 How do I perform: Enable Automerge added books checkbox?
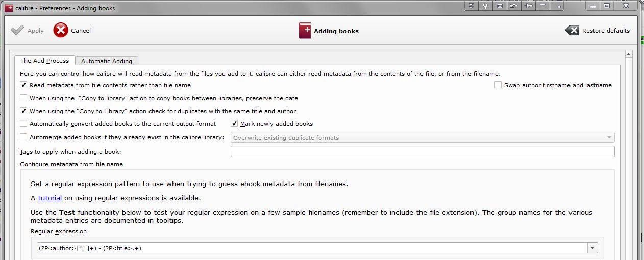pyautogui.click(x=23, y=137)
